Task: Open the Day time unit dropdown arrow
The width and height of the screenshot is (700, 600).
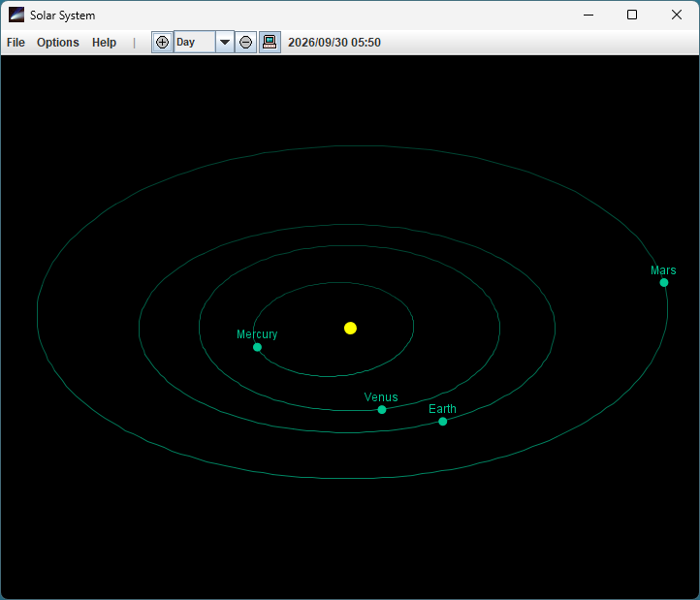Action: pyautogui.click(x=225, y=43)
